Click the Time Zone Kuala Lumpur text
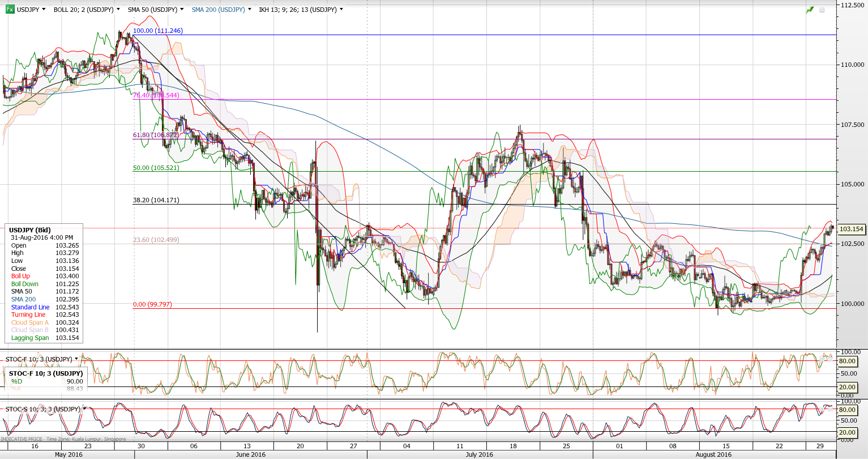The width and height of the screenshot is (868, 459). pyautogui.click(x=85, y=439)
